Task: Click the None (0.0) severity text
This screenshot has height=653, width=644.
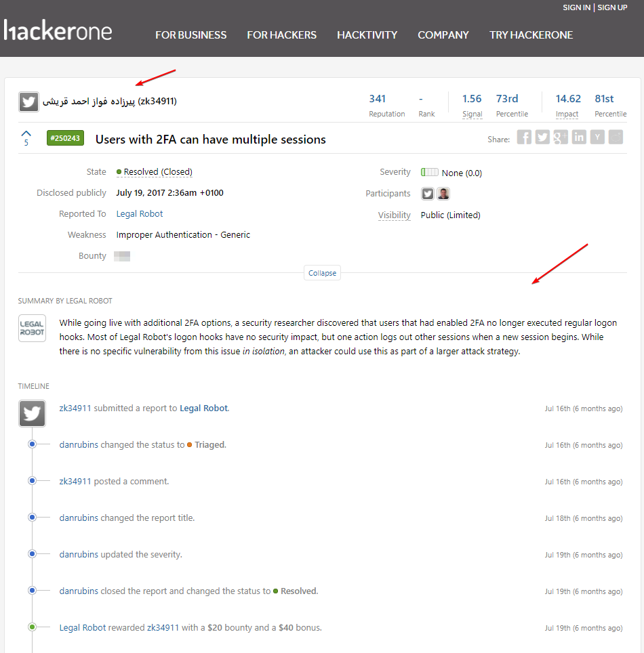Action: pos(462,173)
